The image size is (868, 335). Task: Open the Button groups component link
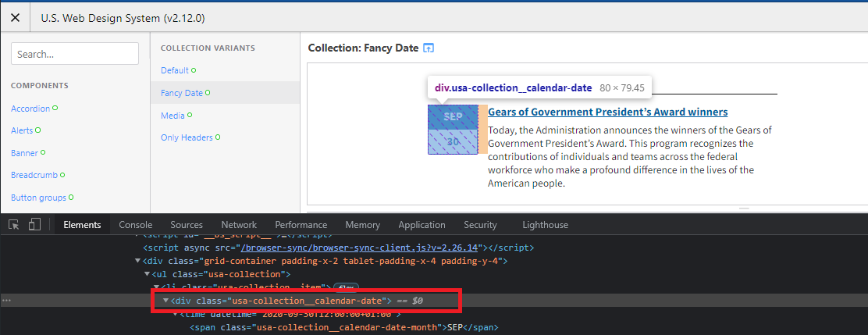(39, 198)
